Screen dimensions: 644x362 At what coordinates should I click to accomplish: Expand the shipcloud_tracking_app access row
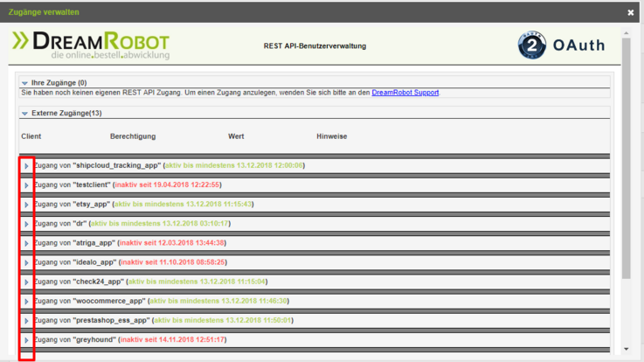pos(26,166)
